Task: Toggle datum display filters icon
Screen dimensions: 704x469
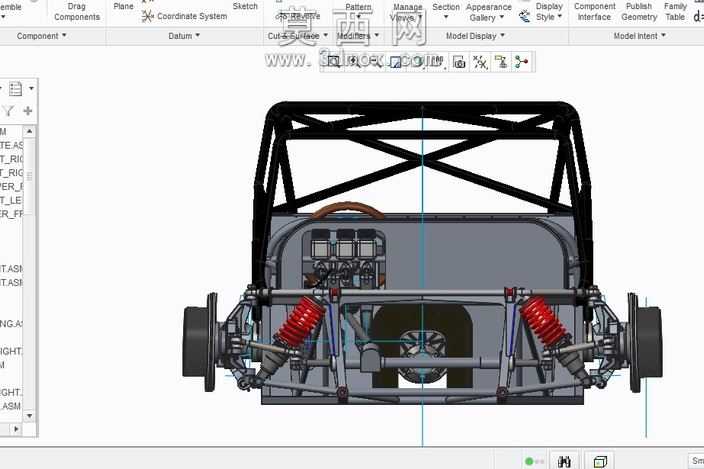Action: point(480,62)
